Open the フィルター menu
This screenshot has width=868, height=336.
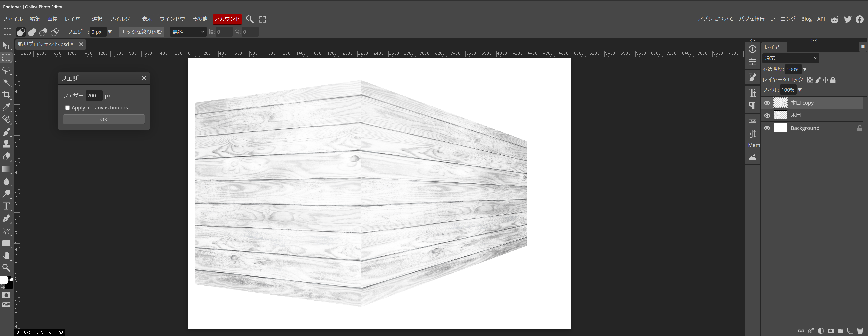[122, 19]
